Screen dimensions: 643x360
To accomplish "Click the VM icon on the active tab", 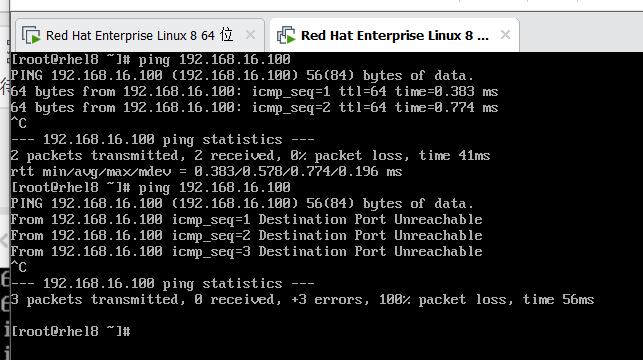I will (286, 35).
